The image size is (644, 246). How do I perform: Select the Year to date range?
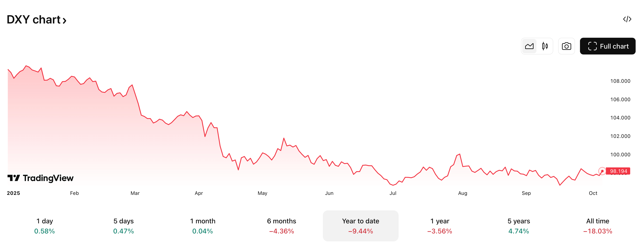point(360,226)
